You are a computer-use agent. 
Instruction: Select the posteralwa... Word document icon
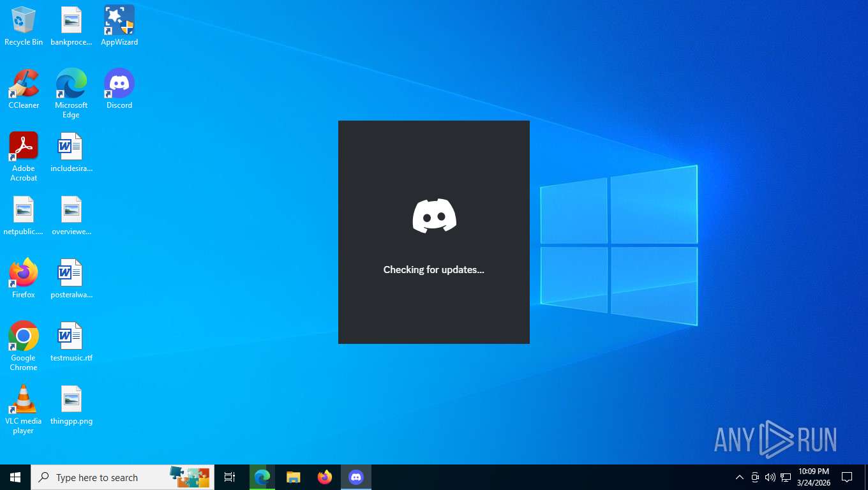pyautogui.click(x=71, y=279)
